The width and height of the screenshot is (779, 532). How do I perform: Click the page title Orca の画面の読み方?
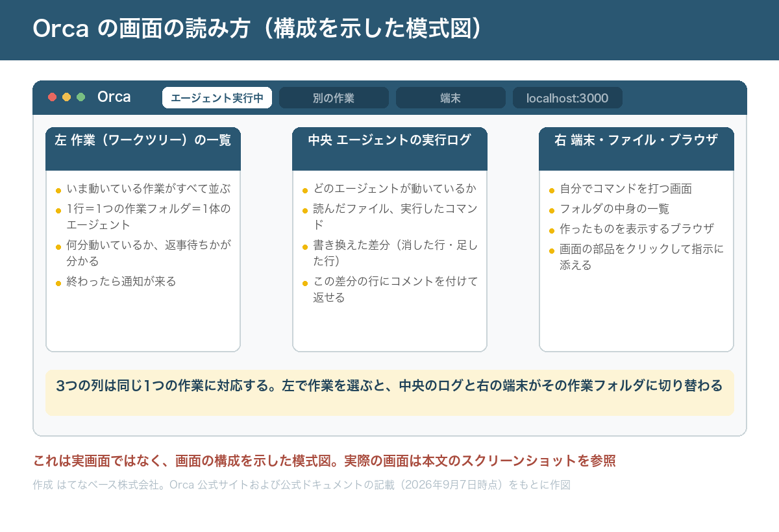tap(258, 29)
